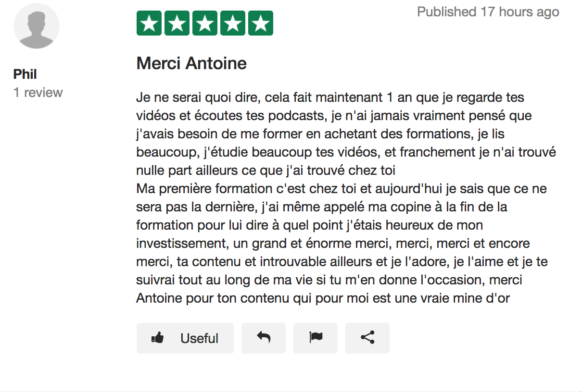Click the fifth green star
This screenshot has width=582, height=392.
tap(261, 23)
